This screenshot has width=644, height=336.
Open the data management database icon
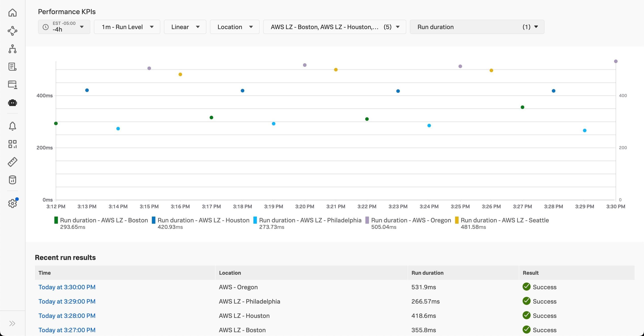tap(12, 180)
